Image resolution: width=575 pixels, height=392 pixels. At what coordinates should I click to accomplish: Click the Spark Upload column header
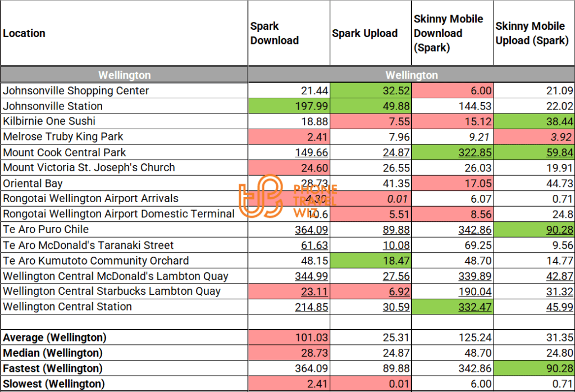364,33
